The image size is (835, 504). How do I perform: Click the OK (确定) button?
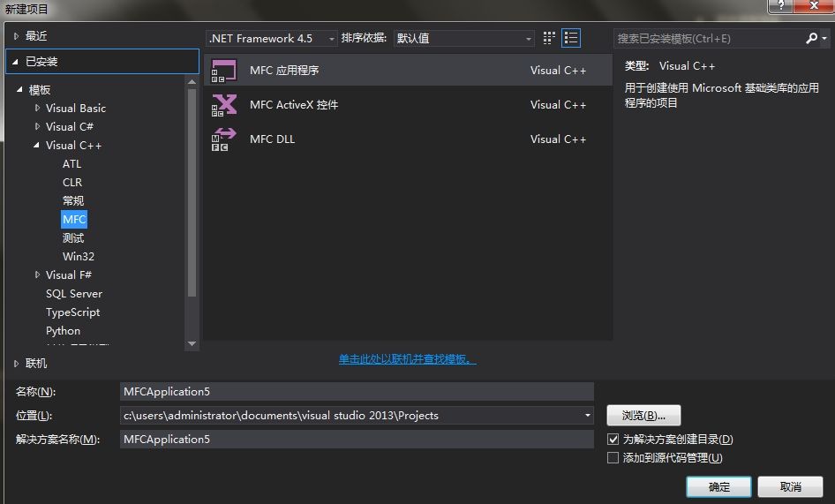click(718, 487)
